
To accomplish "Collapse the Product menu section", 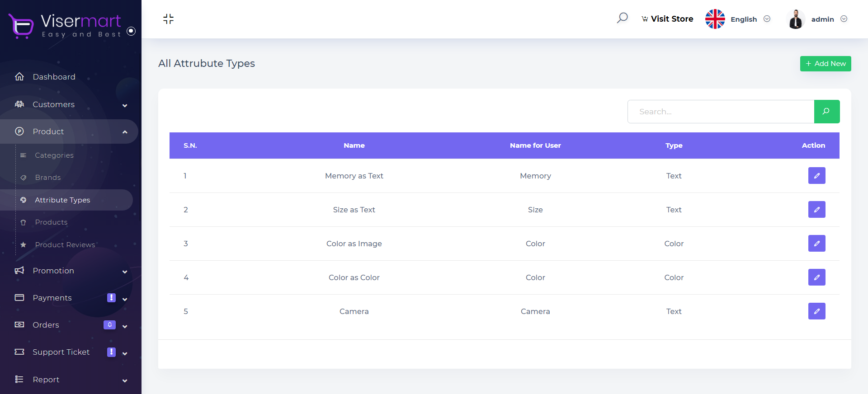I will 125,132.
